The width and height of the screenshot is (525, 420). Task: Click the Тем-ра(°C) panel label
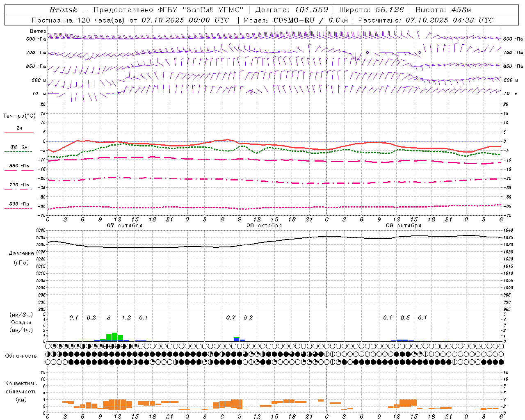pyautogui.click(x=19, y=116)
